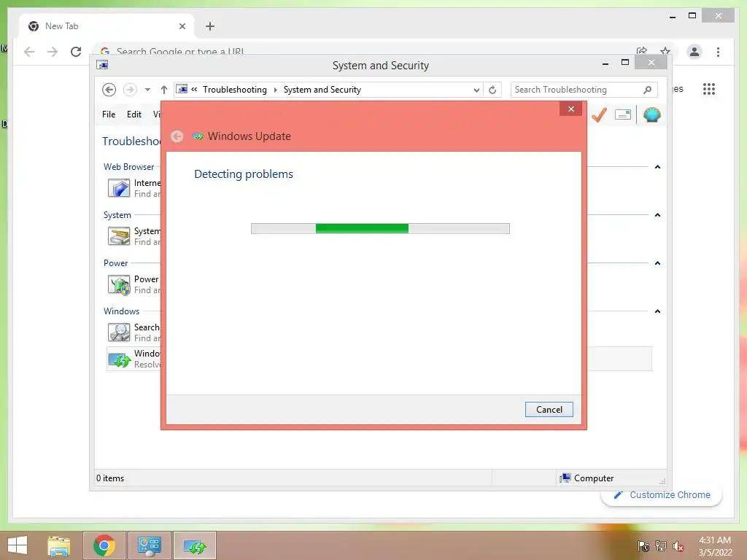Click Control Panel taskbar button
This screenshot has height=560, width=747.
point(150,545)
